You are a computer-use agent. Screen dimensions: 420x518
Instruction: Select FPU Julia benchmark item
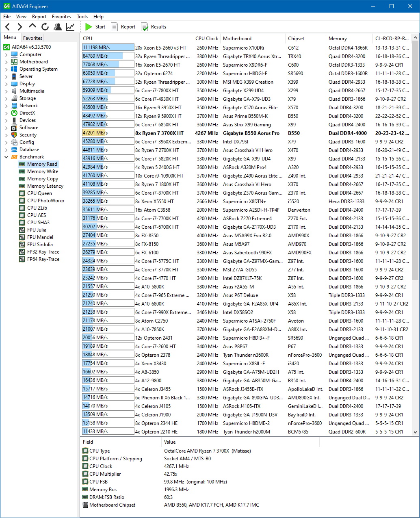tap(37, 230)
